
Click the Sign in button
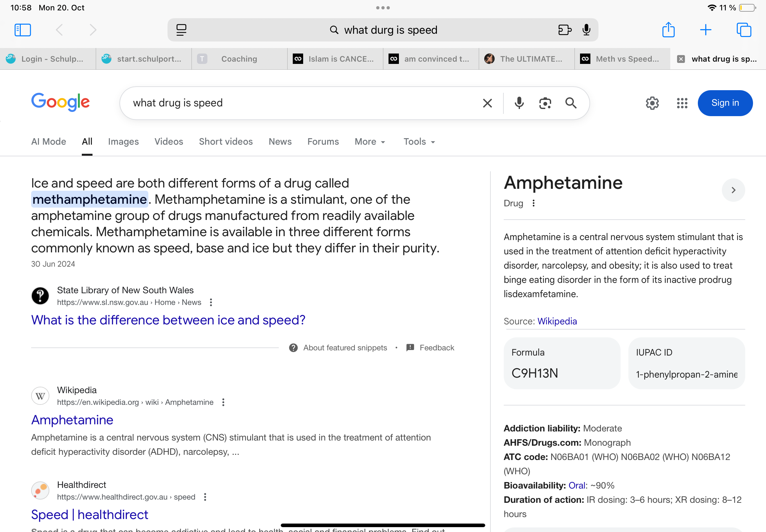click(725, 103)
